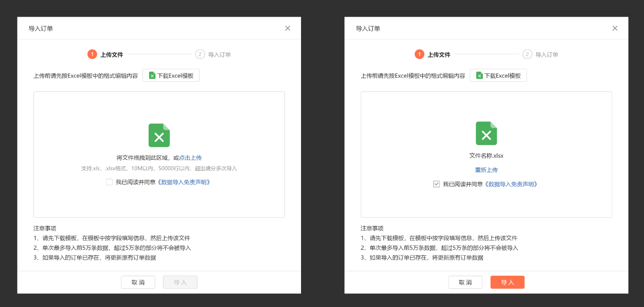Click the 上传前请先按Excel模板 instruction in the right dialog
Screen dimensions: 644x307
[x=413, y=76]
